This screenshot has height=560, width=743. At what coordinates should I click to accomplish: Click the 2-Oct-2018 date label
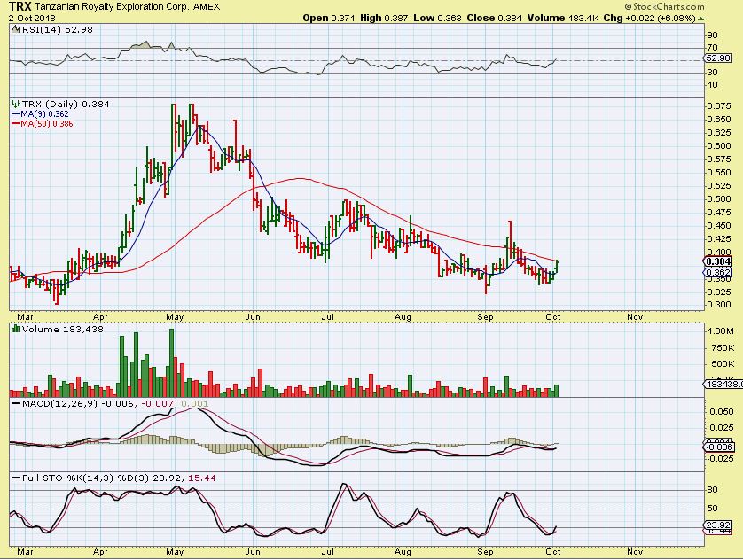[x=32, y=19]
